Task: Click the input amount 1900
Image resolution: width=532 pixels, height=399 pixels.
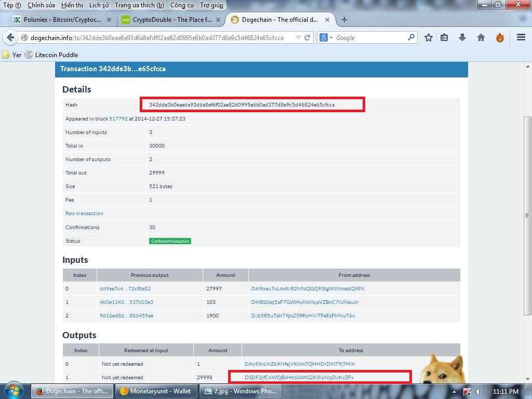Action: (x=212, y=315)
